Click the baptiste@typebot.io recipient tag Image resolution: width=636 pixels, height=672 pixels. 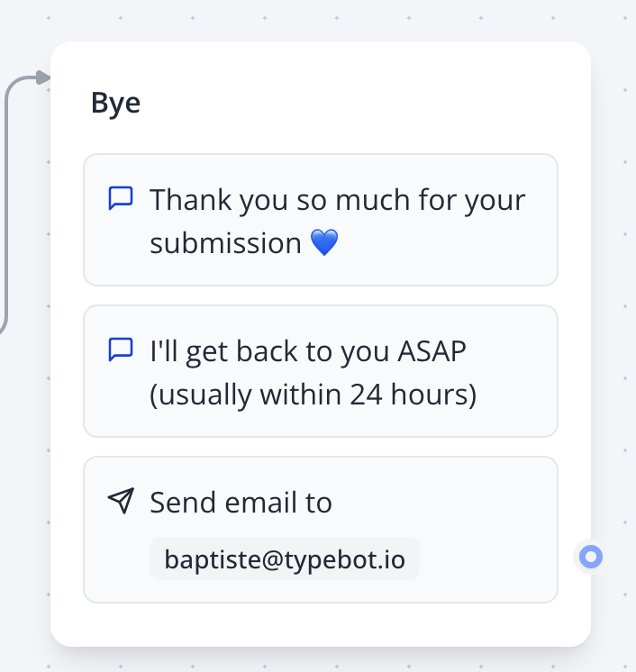[x=284, y=560]
